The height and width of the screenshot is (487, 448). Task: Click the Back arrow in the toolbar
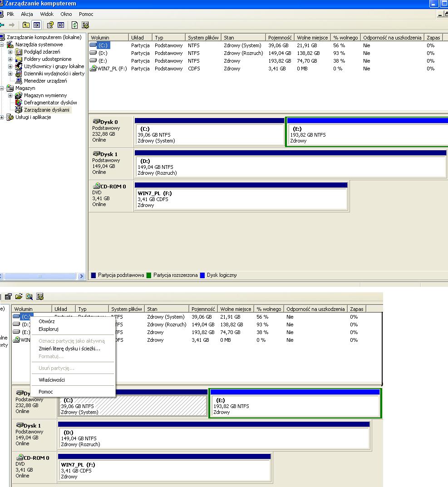coord(2,25)
